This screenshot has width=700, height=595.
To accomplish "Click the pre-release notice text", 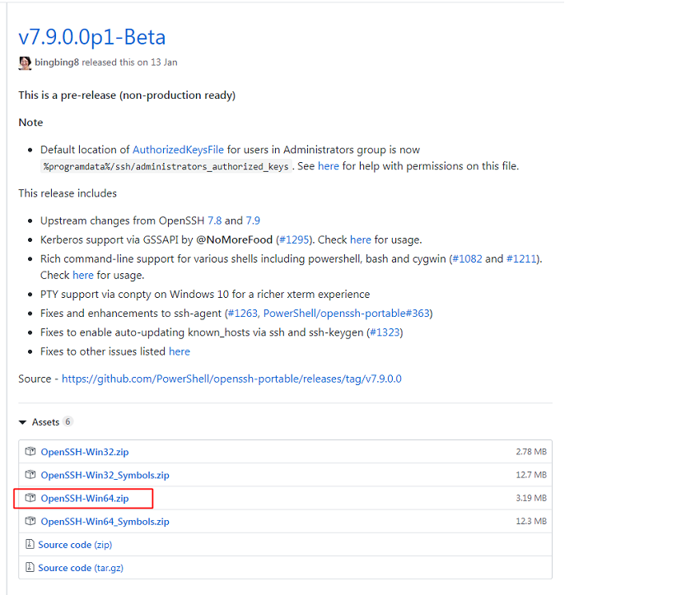I will tap(127, 95).
